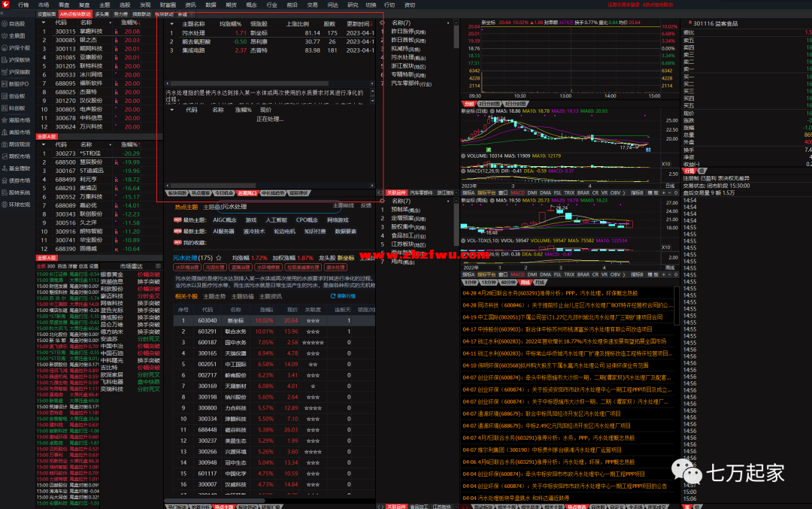Screen dimensions: 812x509
Task: Open 沪深板块 in the left sidebar
Action: (16, 60)
